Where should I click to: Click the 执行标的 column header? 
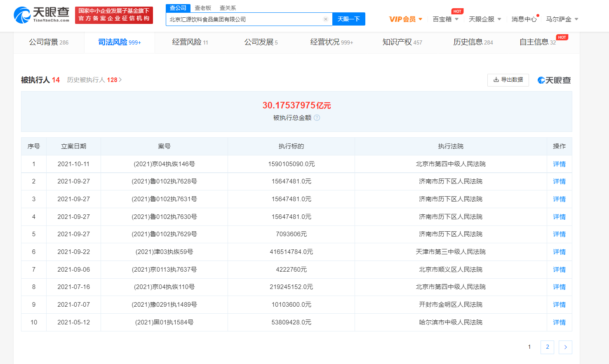(x=291, y=146)
